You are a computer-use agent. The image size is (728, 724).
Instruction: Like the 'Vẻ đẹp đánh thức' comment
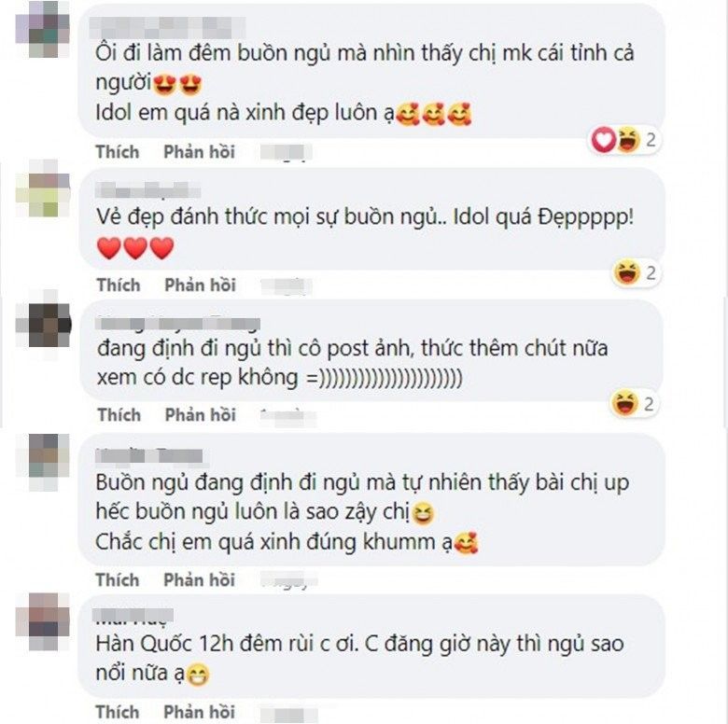pos(119,285)
